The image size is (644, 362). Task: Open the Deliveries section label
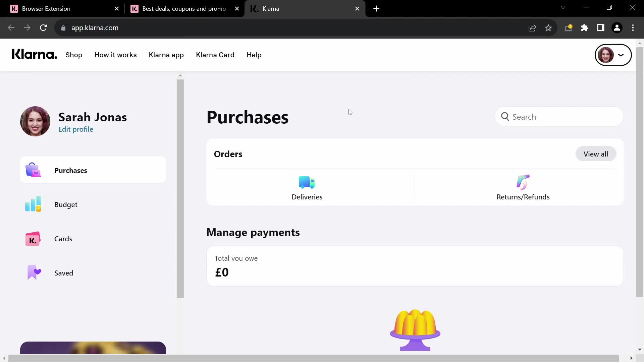coord(307,197)
